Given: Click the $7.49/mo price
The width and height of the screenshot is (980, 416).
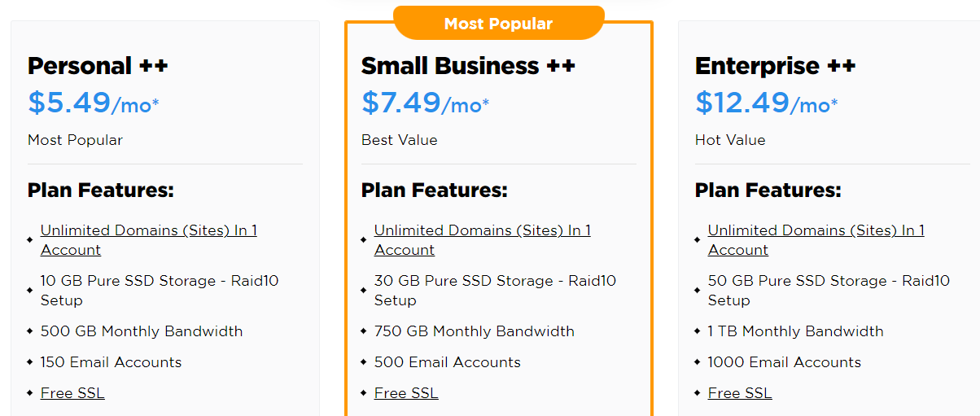Looking at the screenshot, I should tap(426, 103).
